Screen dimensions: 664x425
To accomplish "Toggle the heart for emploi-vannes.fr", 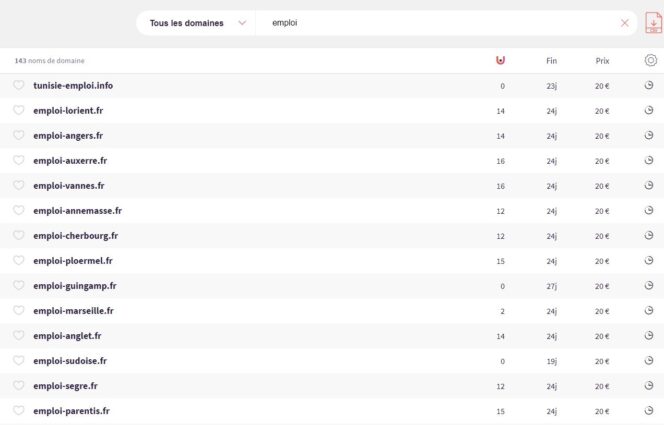I will 19,185.
